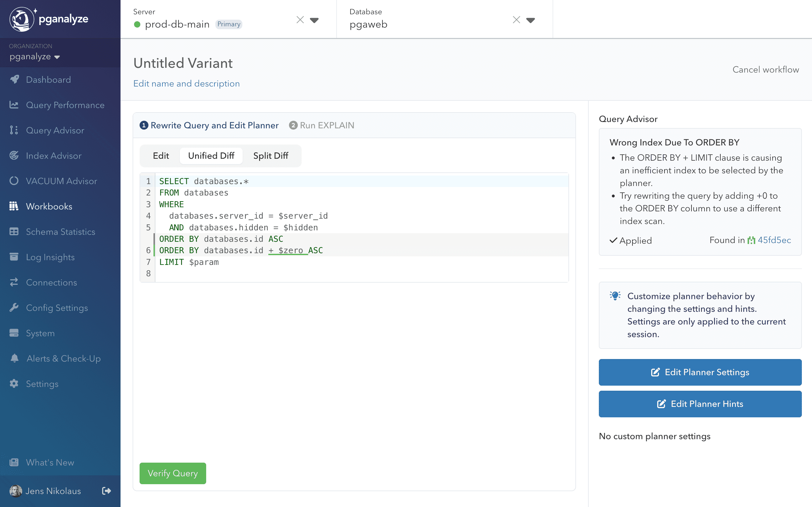The width and height of the screenshot is (812, 507).
Task: Click the Alerts & Check-Up bell icon
Action: click(x=14, y=358)
